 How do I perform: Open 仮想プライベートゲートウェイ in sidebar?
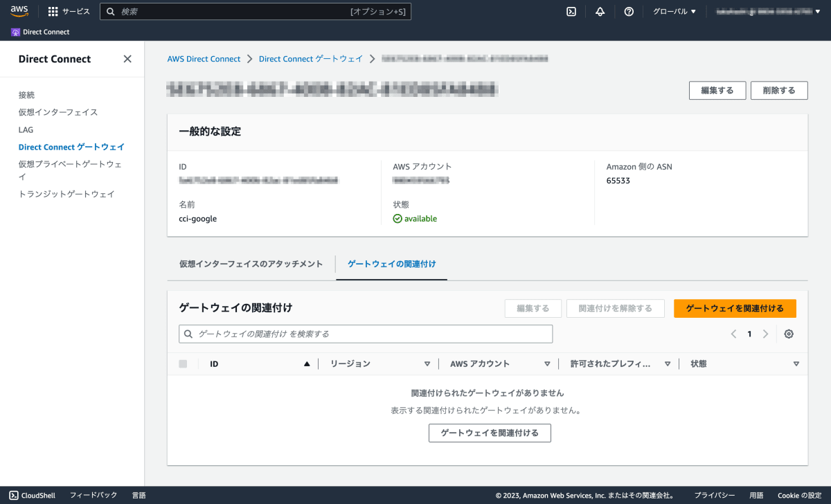point(70,170)
